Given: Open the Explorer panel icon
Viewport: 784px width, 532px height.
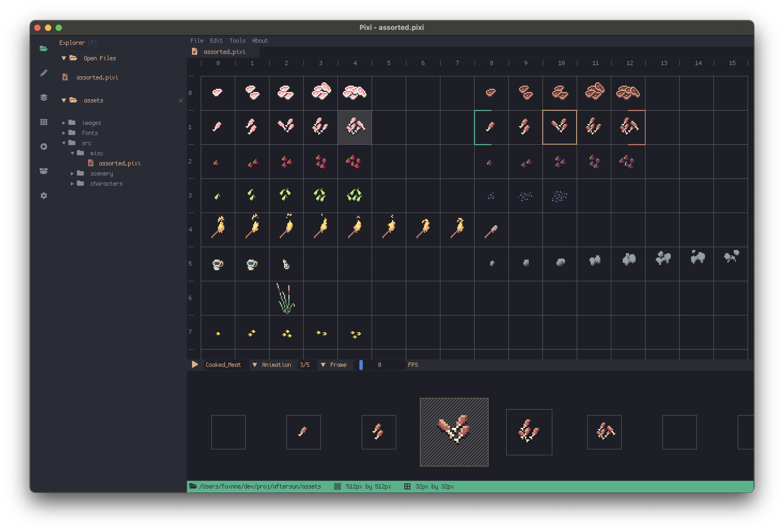Looking at the screenshot, I should pyautogui.click(x=44, y=49).
